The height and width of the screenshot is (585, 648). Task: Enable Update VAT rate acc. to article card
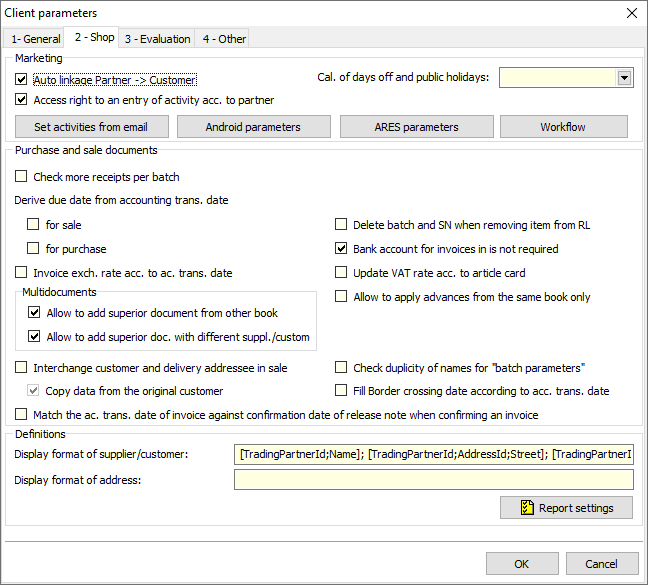coord(341,273)
